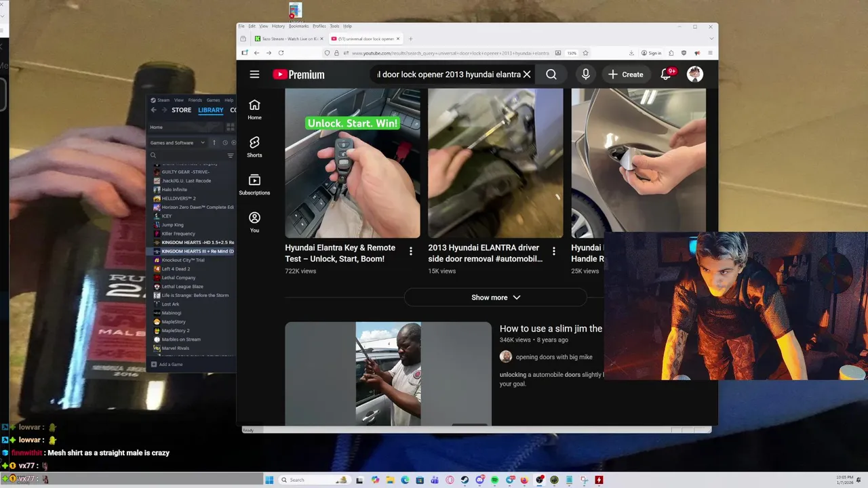Open browser application hamburger menu

tap(710, 53)
